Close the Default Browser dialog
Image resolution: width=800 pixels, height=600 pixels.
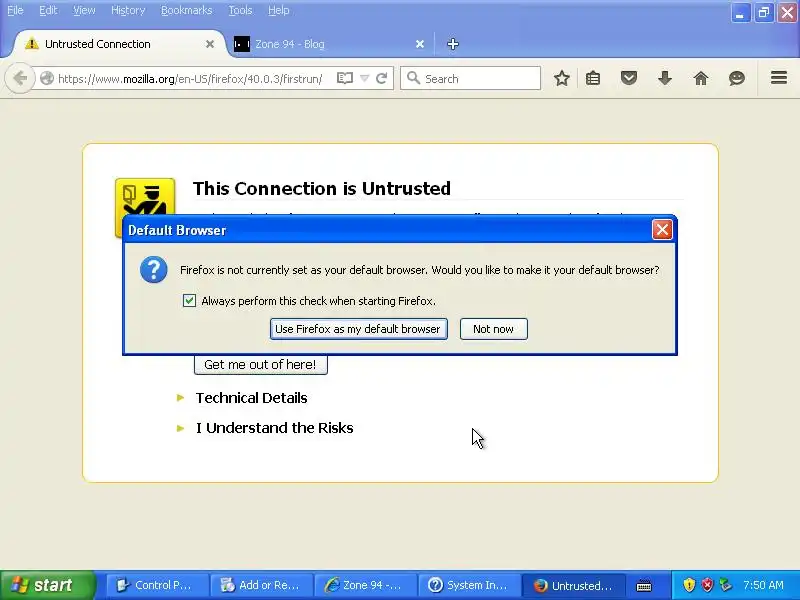662,230
